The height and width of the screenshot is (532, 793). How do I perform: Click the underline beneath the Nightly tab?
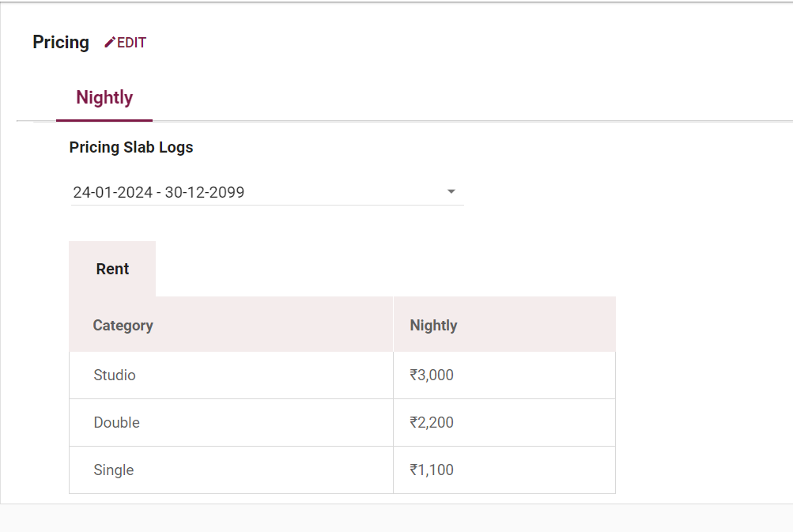[104, 120]
